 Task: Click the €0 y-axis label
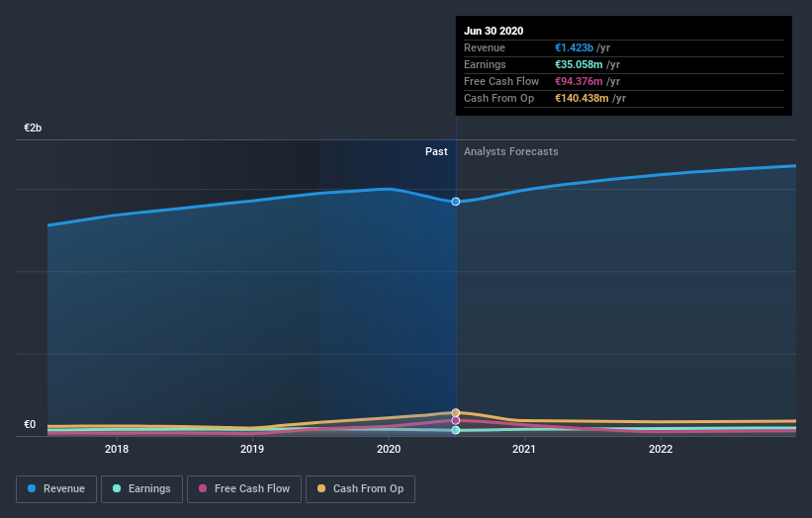click(x=30, y=424)
